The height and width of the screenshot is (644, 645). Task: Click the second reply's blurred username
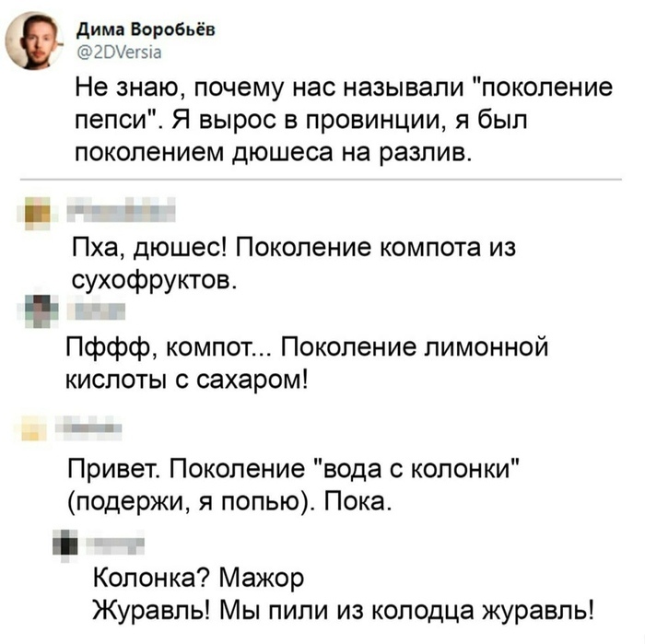[x=97, y=311]
